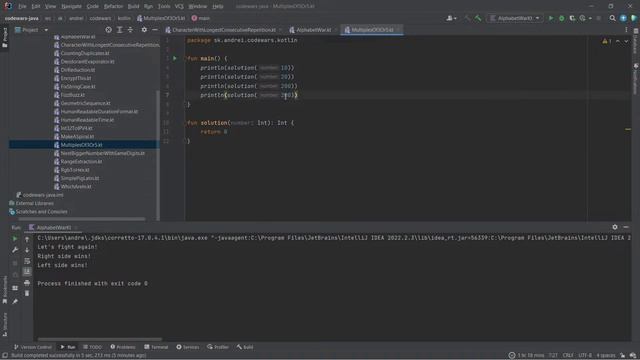
Task: Open the Terminal tool window
Action: click(156, 347)
